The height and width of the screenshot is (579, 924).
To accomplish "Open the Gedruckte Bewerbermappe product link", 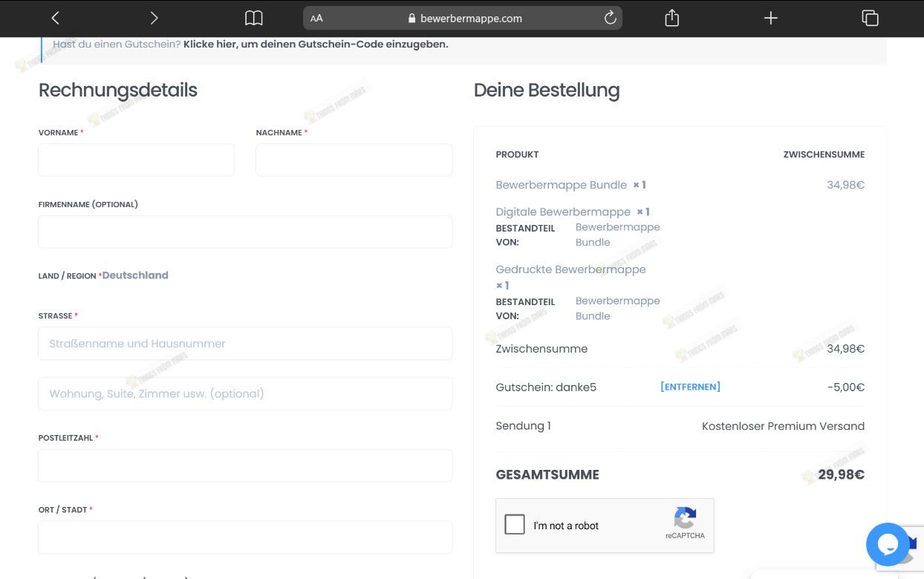I will [570, 269].
